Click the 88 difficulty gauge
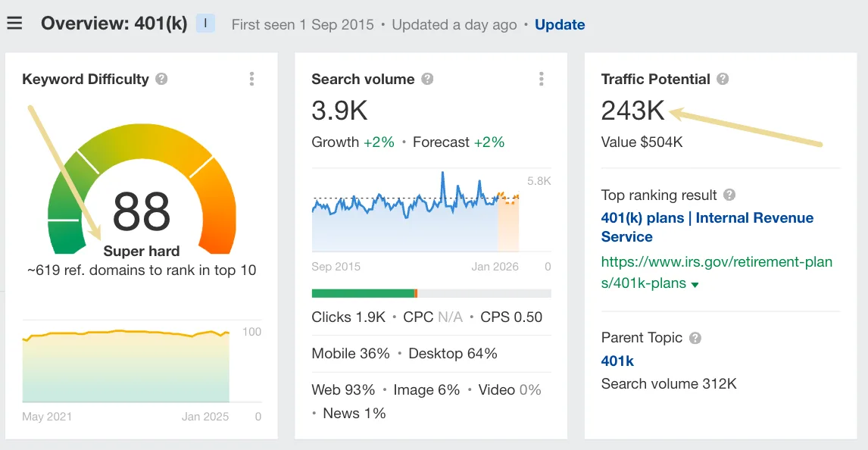 click(x=142, y=189)
